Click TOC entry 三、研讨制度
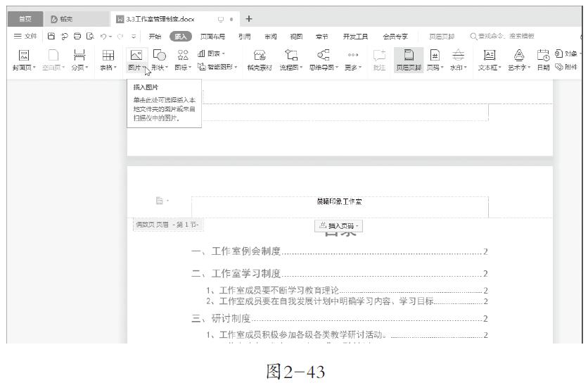The height and width of the screenshot is (390, 588). [x=340, y=319]
